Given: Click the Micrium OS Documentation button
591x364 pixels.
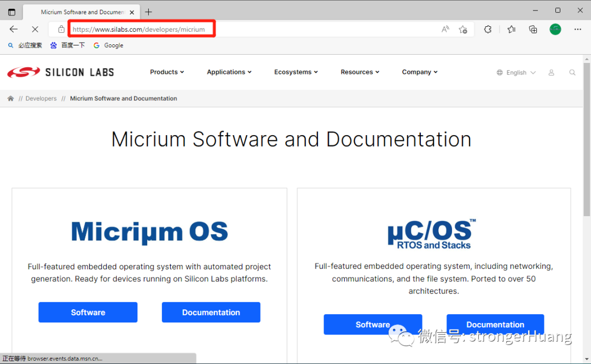Looking at the screenshot, I should [211, 313].
